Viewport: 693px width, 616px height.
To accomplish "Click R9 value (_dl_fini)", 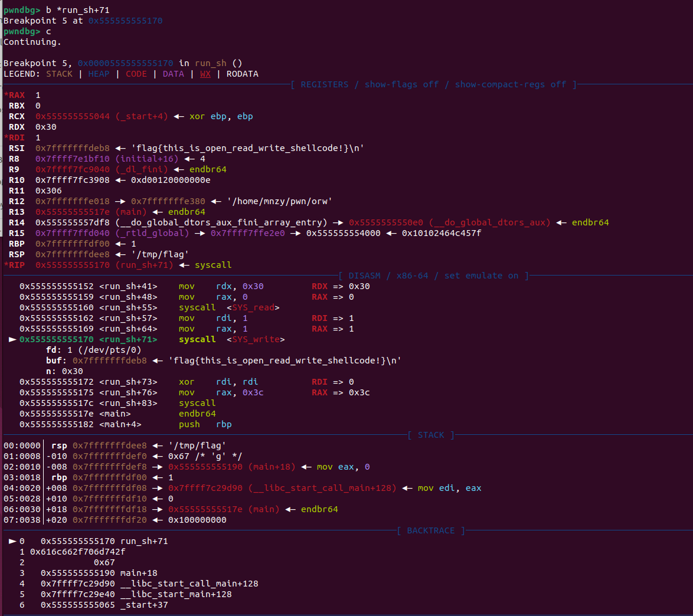I will coord(102,169).
